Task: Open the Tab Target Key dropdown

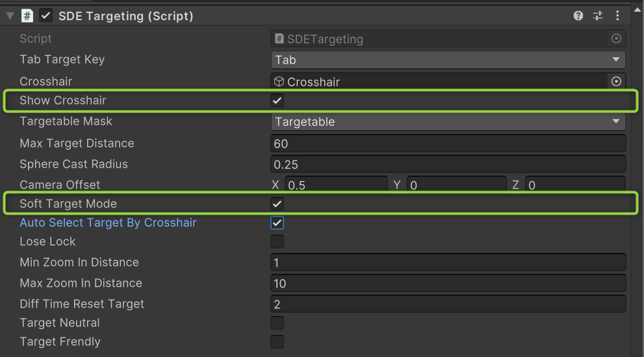Action: 448,60
